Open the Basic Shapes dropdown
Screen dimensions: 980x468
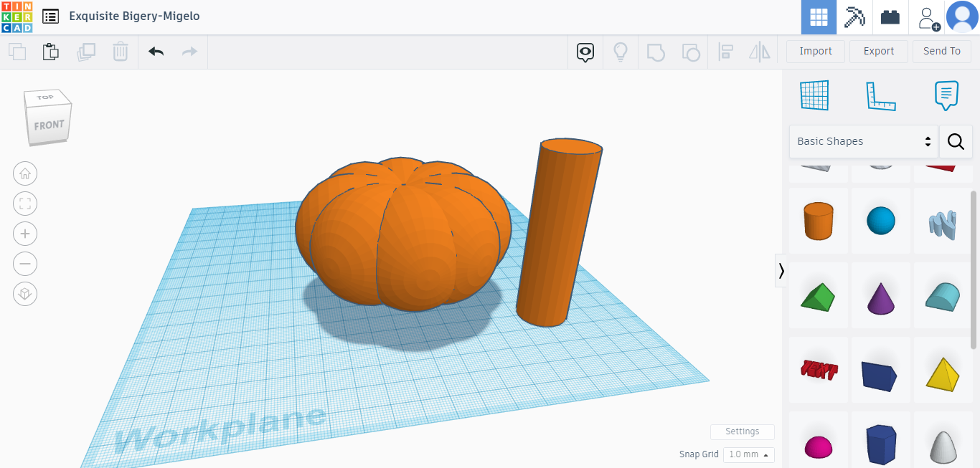863,141
